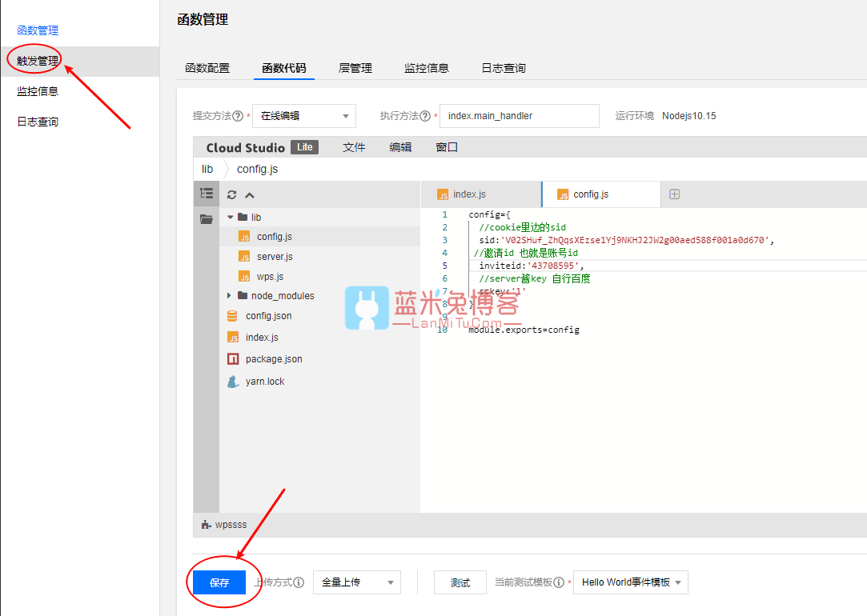Open index.js in the file tree
This screenshot has width=867, height=616.
point(262,337)
